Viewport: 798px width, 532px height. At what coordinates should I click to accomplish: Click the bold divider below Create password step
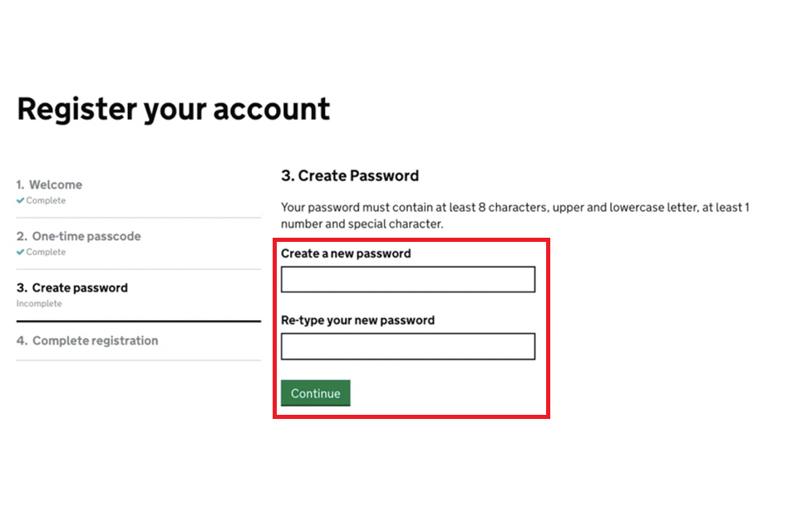tap(138, 321)
